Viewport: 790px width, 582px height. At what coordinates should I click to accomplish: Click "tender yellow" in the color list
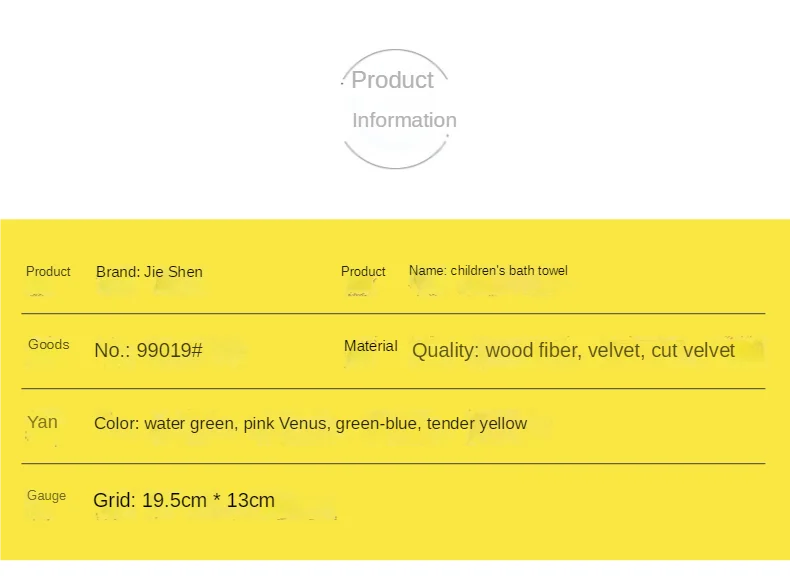[x=476, y=423]
